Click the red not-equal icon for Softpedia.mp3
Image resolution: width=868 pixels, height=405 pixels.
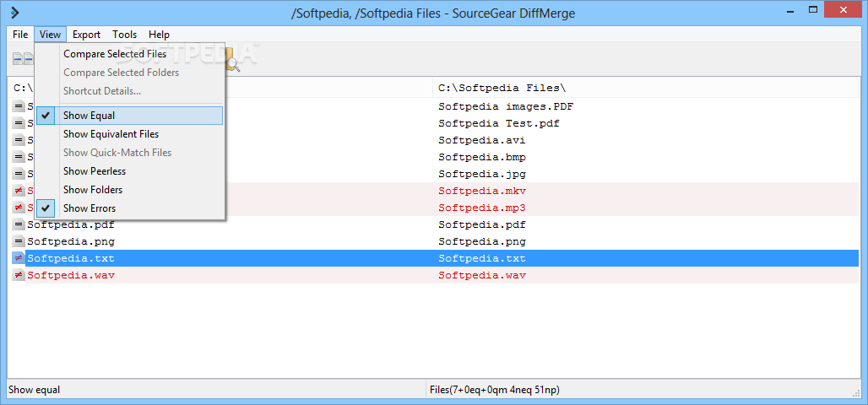pos(19,208)
